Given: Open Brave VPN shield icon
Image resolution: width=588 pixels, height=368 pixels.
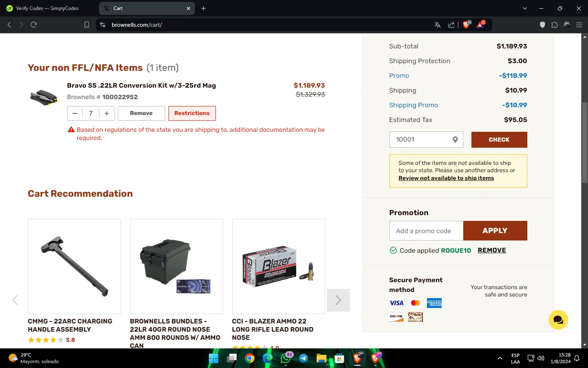Looking at the screenshot, I should pos(543,25).
